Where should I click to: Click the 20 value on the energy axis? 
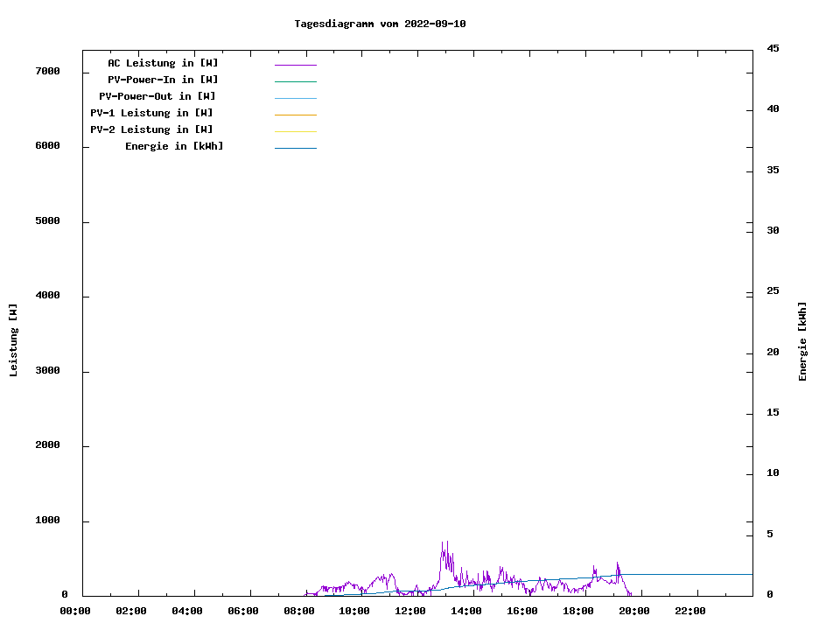pos(773,352)
